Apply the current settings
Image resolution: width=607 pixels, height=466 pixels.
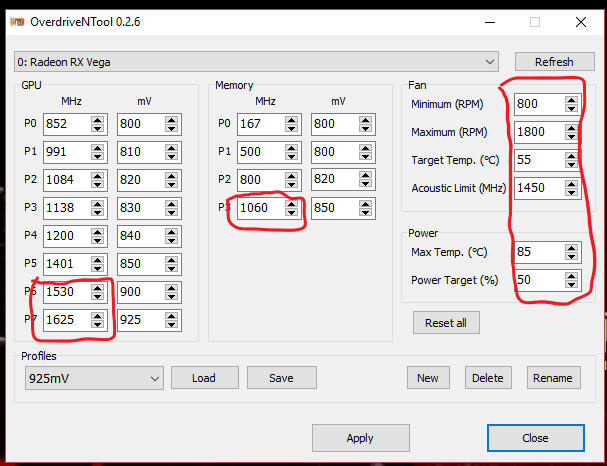click(360, 438)
